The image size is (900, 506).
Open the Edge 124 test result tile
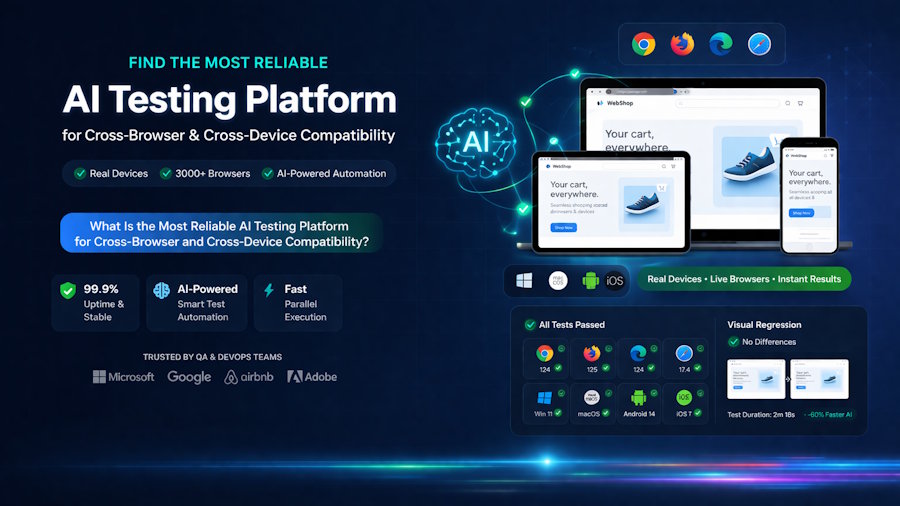pyautogui.click(x=638, y=359)
